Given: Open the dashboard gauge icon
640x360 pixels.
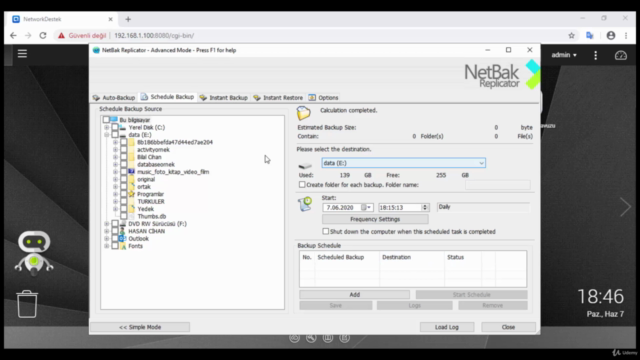Looking at the screenshot, I should [x=621, y=55].
